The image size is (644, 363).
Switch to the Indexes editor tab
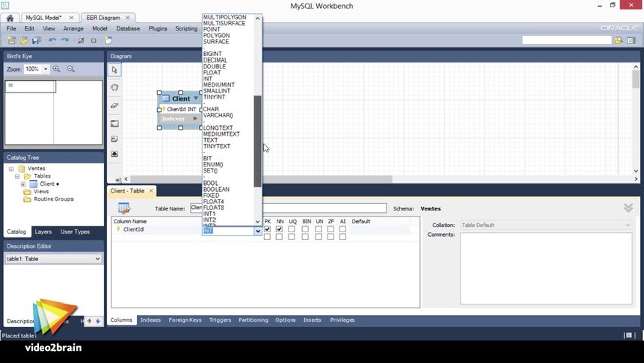point(151,320)
